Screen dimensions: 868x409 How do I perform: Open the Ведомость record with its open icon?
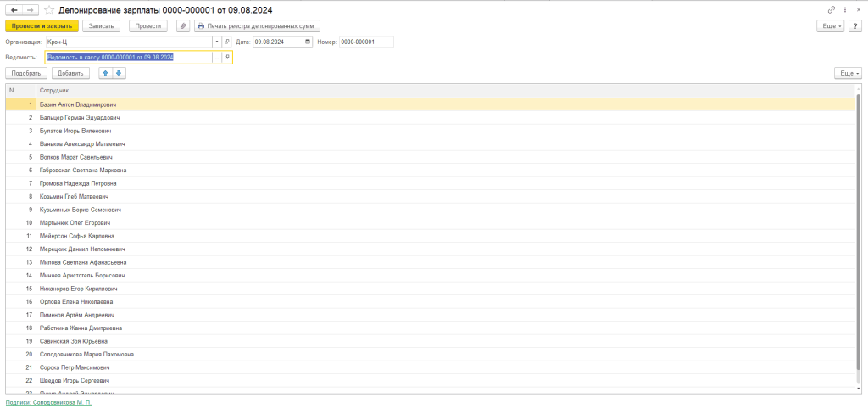pyautogui.click(x=226, y=57)
